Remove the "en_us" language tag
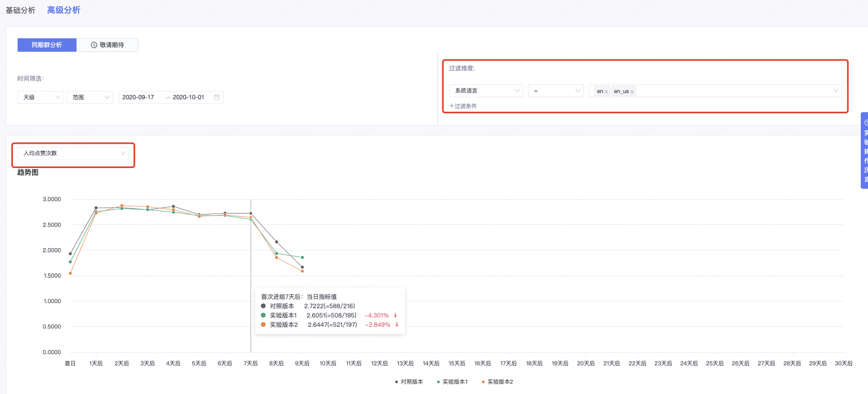868x394 pixels. tap(632, 92)
